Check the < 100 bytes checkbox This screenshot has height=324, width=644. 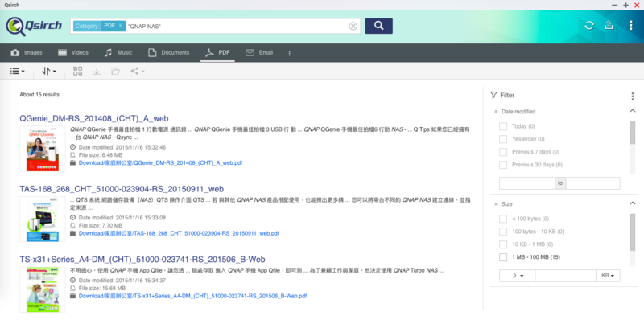coord(503,219)
